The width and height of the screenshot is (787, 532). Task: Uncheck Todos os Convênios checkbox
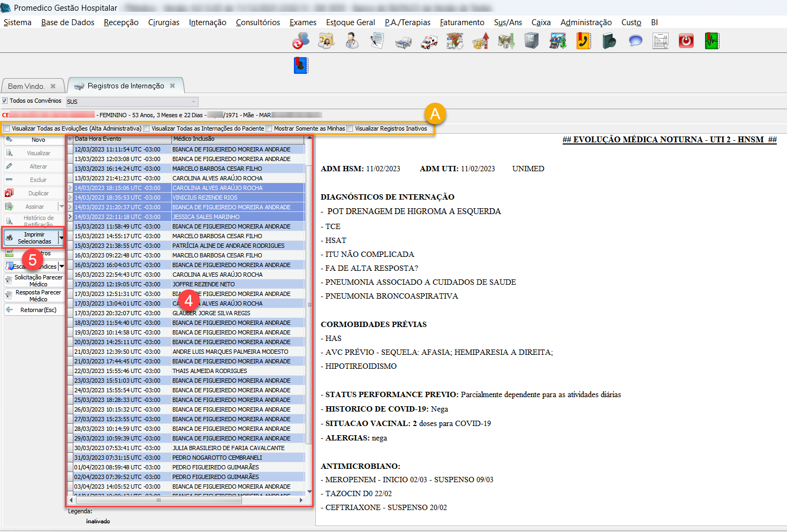[x=5, y=101]
